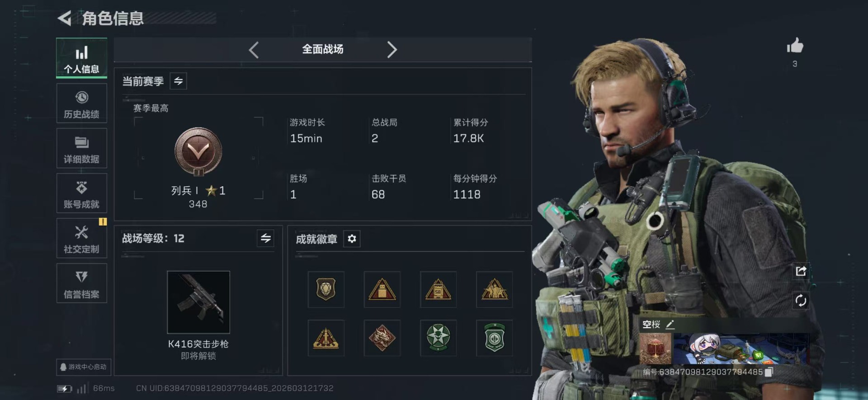The width and height of the screenshot is (868, 400).
Task: Copy the player ID number
Action: click(x=769, y=372)
